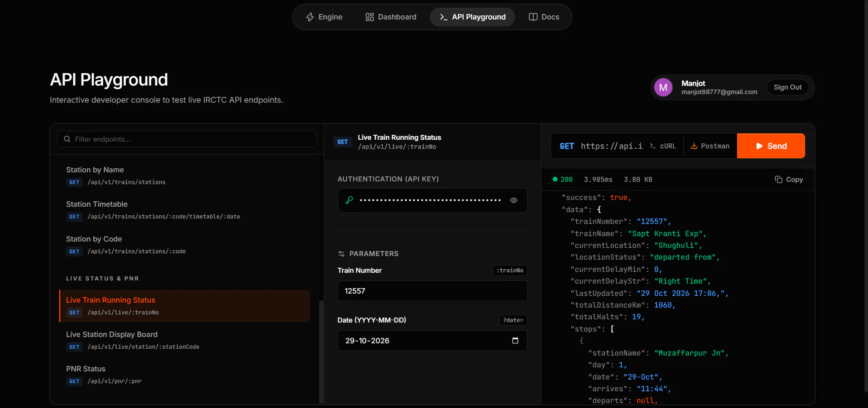Viewport: 868px width, 408px height.
Task: Select the Station by Name endpoint
Action: 185,176
